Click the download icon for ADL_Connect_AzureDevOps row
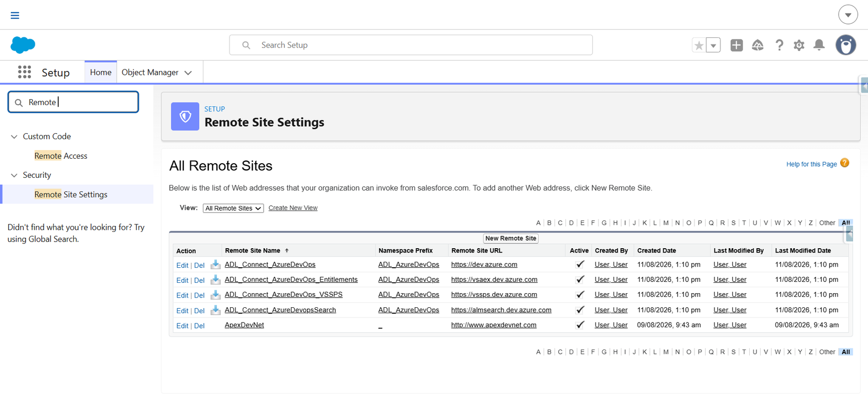The image size is (868, 401). pos(215,264)
